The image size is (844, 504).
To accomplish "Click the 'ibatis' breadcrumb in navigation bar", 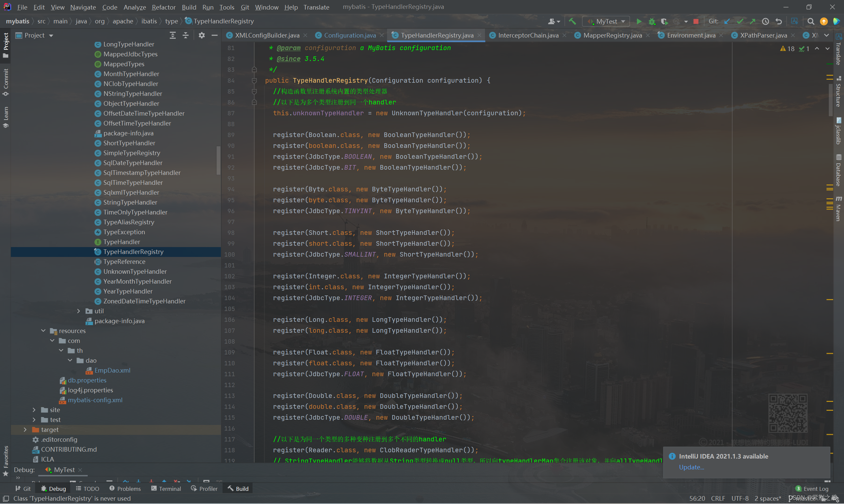I will coord(149,21).
